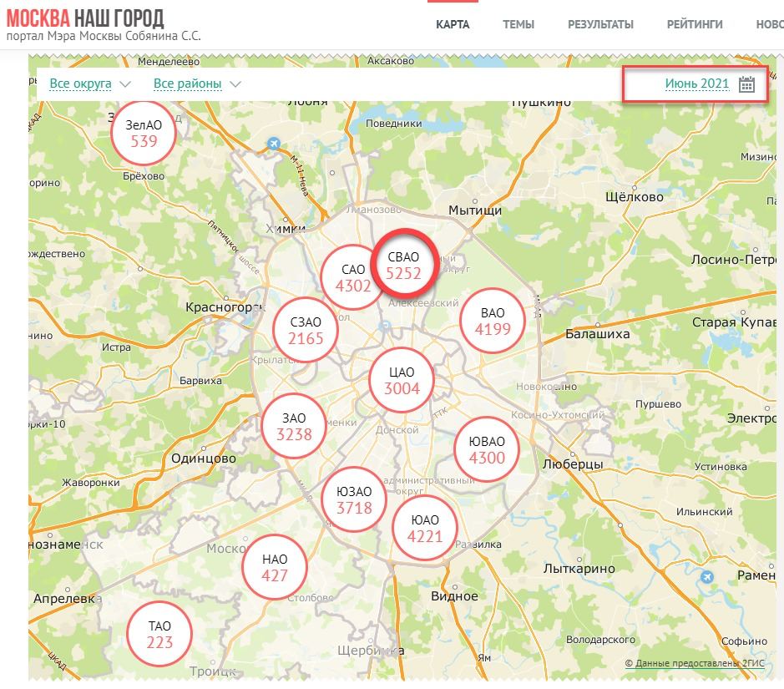Click the Развилка label on map
The width and height of the screenshot is (784, 689).
pos(478,545)
